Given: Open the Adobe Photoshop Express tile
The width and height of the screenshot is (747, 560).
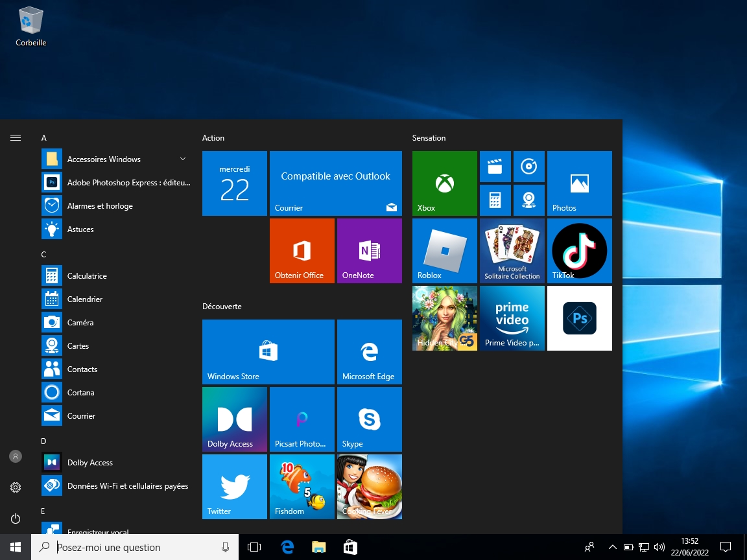Looking at the screenshot, I should pos(579,318).
